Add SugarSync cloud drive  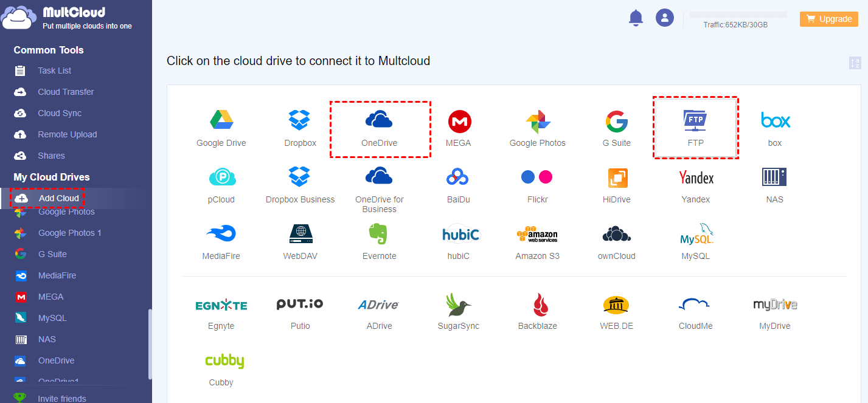click(458, 305)
